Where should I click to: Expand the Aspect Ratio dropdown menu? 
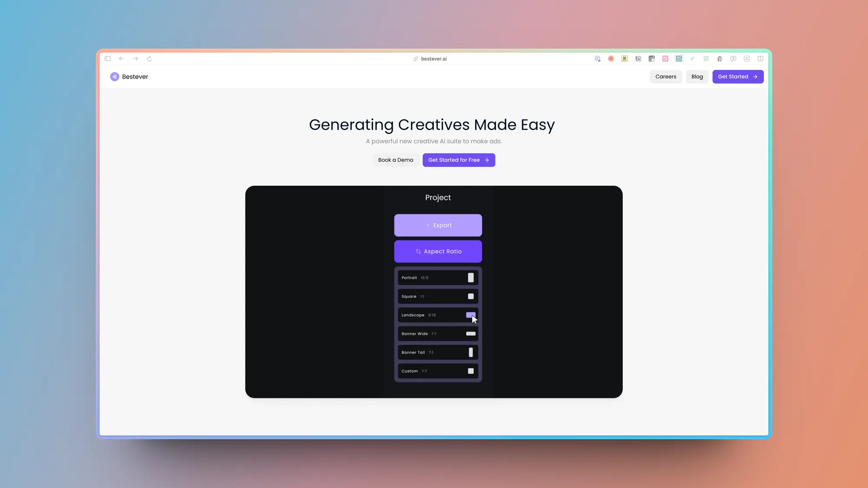click(x=438, y=251)
